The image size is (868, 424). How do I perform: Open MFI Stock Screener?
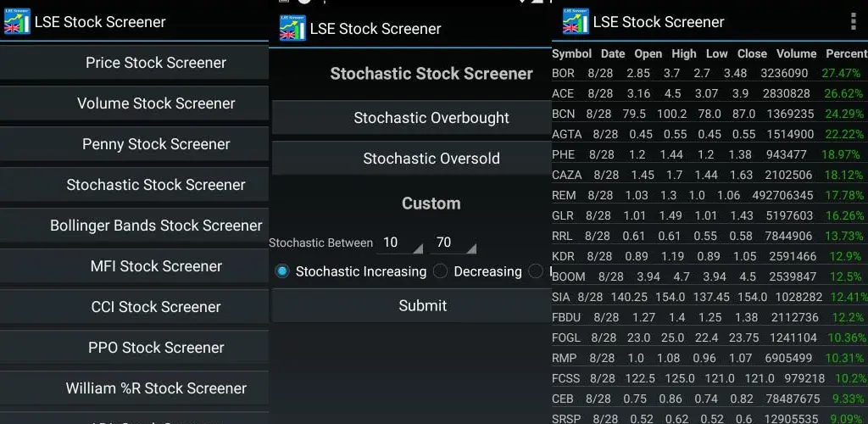coord(134,266)
